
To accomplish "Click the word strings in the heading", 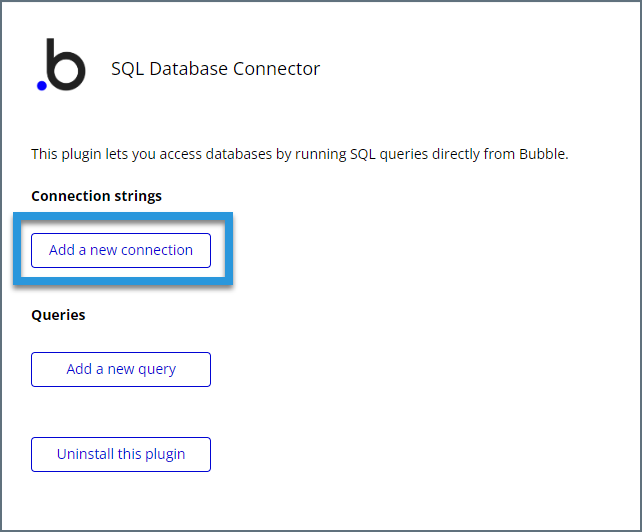I will (138, 197).
